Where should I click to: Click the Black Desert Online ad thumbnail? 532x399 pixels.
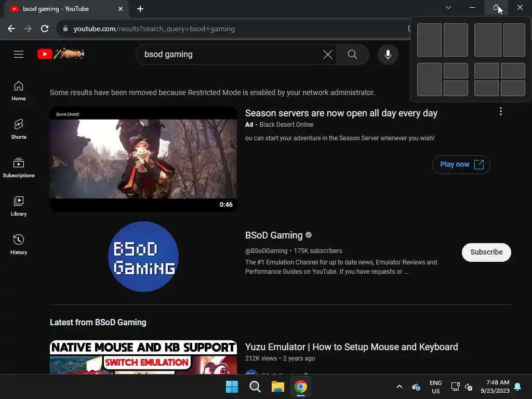point(143,159)
